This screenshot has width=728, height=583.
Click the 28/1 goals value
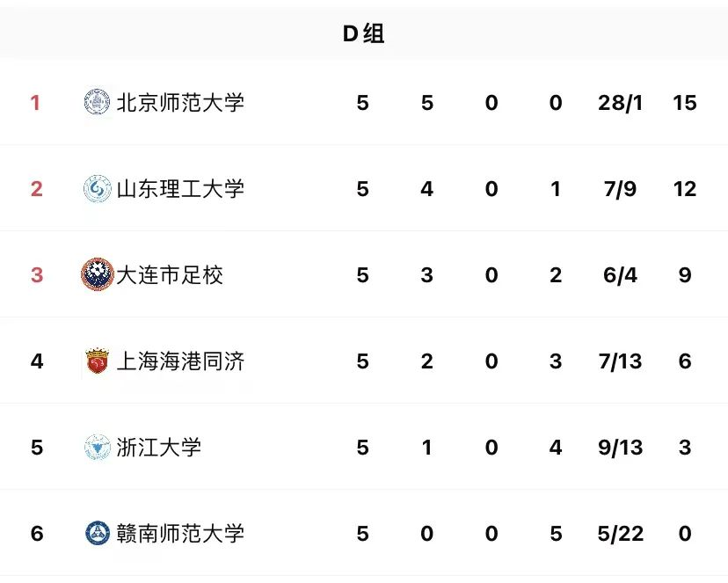[620, 103]
